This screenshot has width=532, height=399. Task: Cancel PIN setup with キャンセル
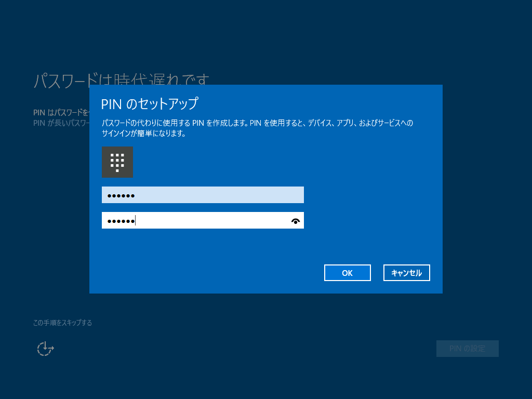tap(406, 273)
